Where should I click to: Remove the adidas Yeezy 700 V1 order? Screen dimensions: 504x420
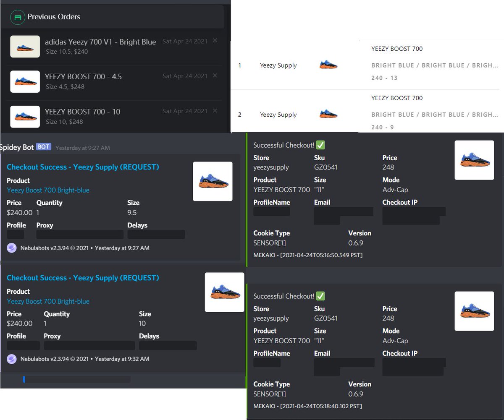(215, 40)
